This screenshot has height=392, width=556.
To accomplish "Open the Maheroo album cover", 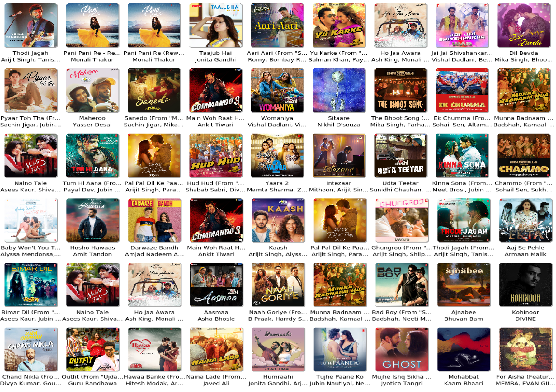I will (x=92, y=91).
